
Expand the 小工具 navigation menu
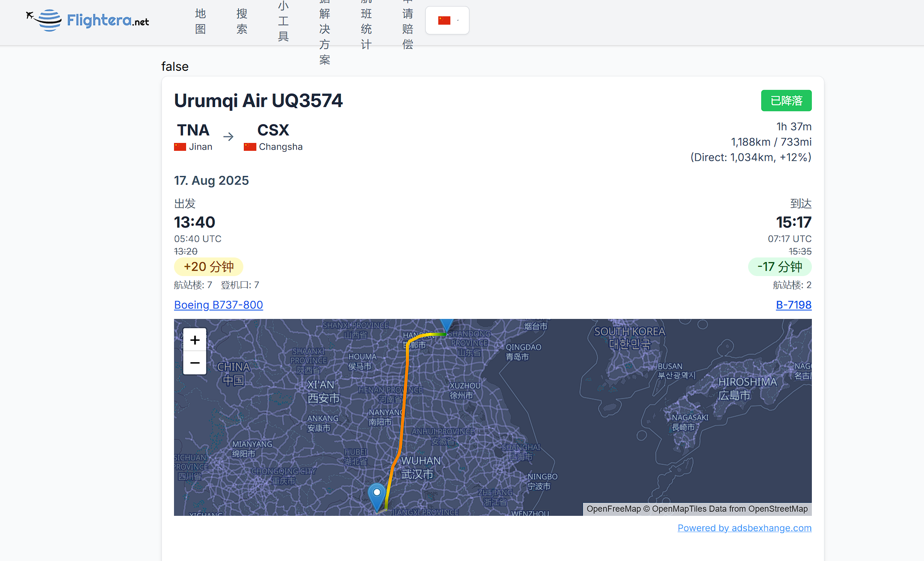(283, 21)
